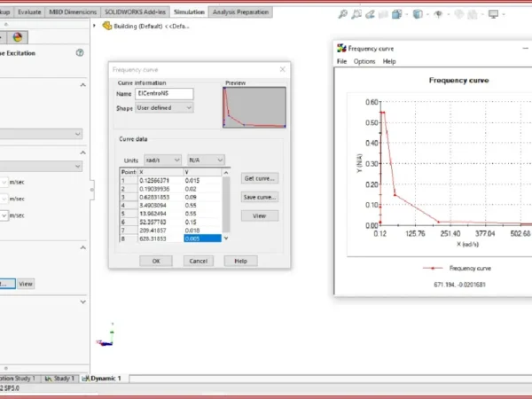Viewport: 532px width, 399px height.
Task: Select Y cell 0.15 in row 6
Action: 202,222
